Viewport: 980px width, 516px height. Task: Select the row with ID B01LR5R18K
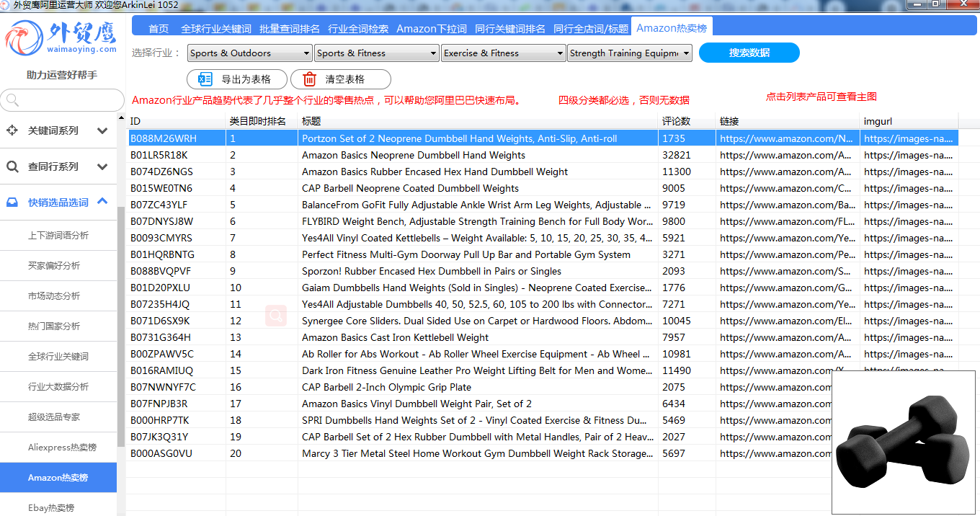(543, 155)
